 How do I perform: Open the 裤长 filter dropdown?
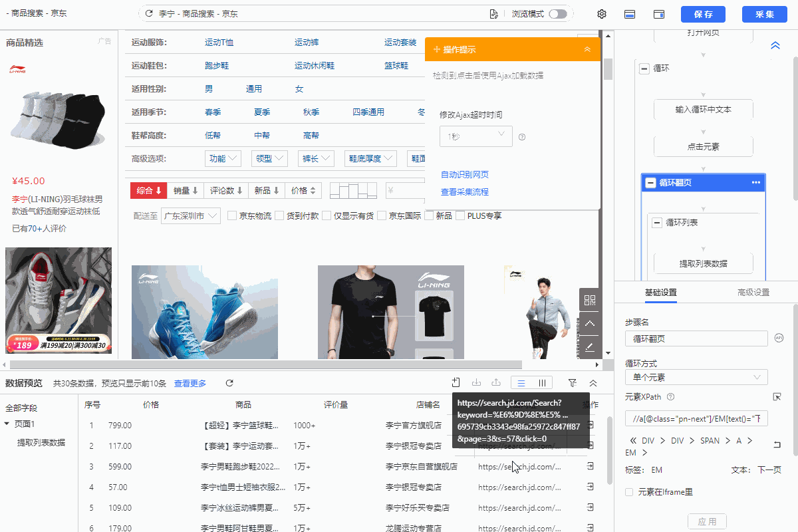point(316,158)
